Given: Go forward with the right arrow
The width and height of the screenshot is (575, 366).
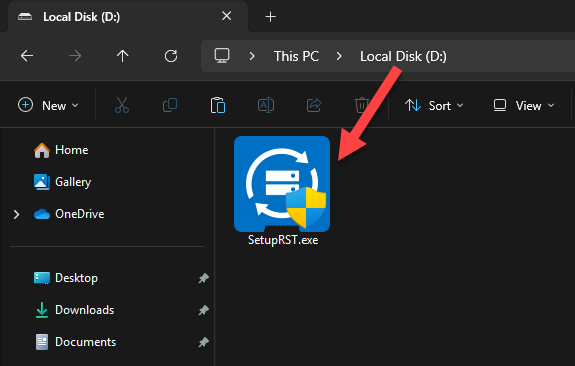Looking at the screenshot, I should point(75,56).
